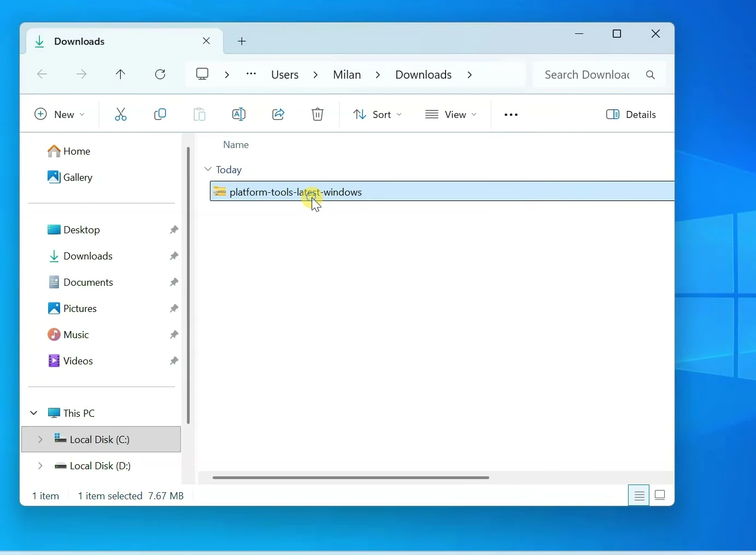Click Downloads in the address path

[x=424, y=75]
